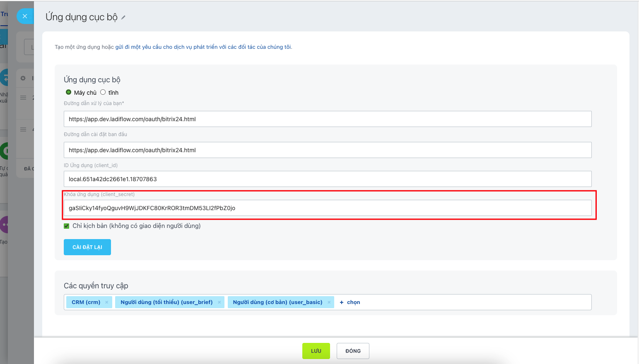Open the "+ chọn" permissions selector

[x=350, y=302]
